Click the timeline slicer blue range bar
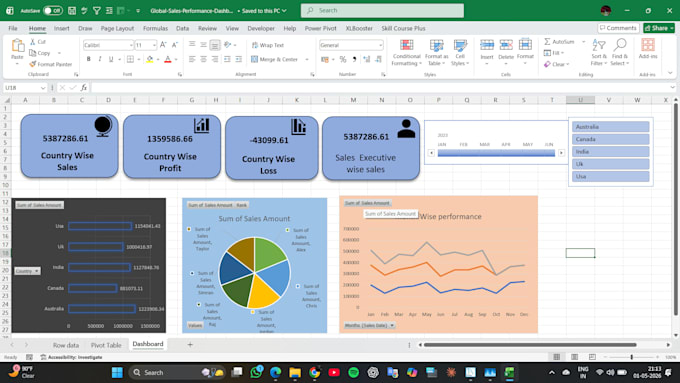The width and height of the screenshot is (680, 383). pyautogui.click(x=496, y=153)
